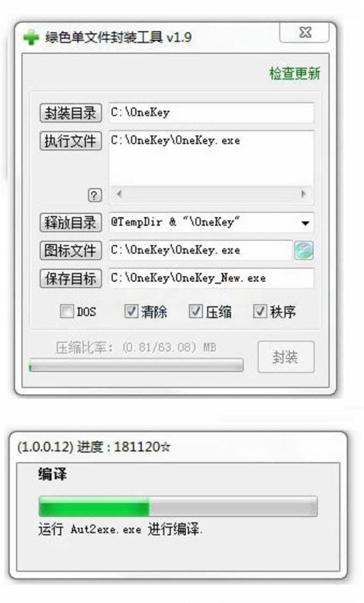Viewport: 364px width, 603px height.
Task: Toggle the 压缩 checkbox
Action: (x=196, y=311)
